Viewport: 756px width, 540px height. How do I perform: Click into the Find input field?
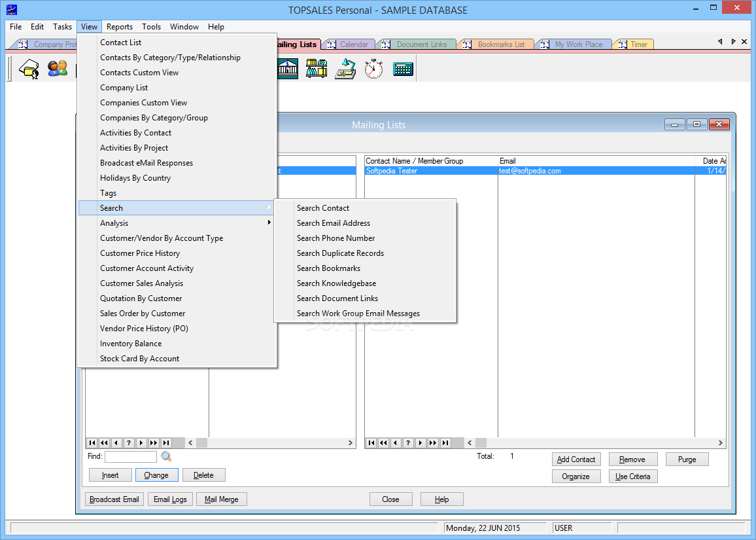point(131,456)
